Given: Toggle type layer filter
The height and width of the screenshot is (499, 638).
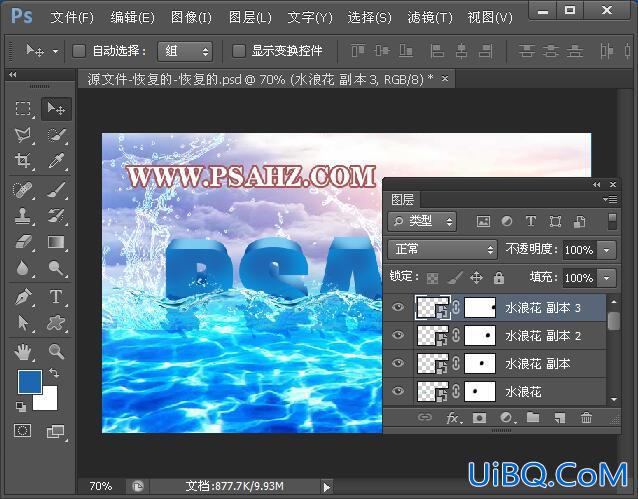Looking at the screenshot, I should pos(531,221).
